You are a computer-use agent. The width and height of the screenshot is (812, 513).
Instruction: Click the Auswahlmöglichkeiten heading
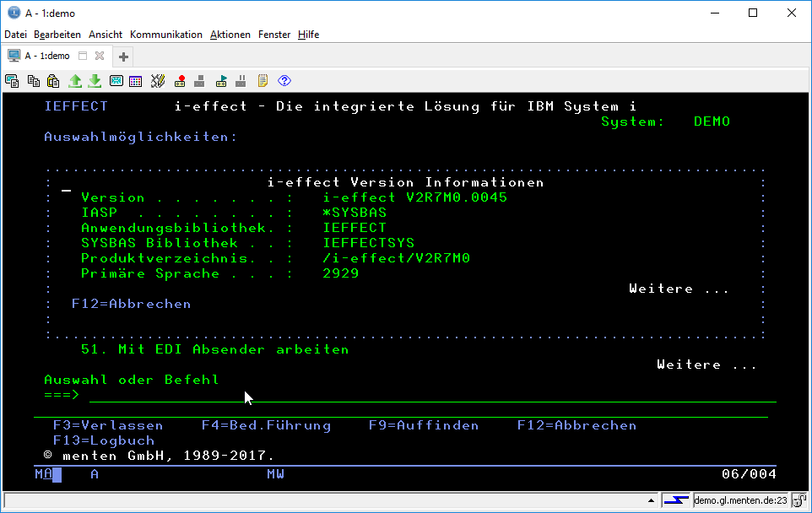coord(141,138)
